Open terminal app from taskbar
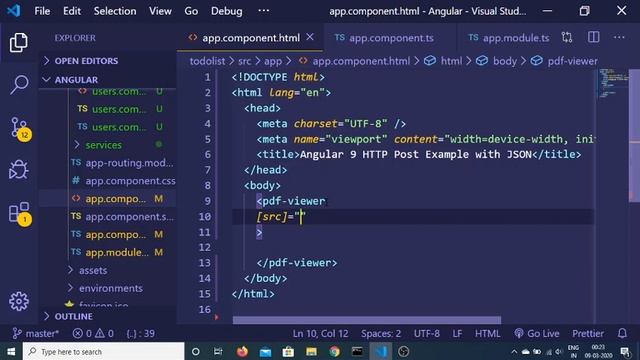Viewport: 640px width, 360px height. pyautogui.click(x=357, y=351)
